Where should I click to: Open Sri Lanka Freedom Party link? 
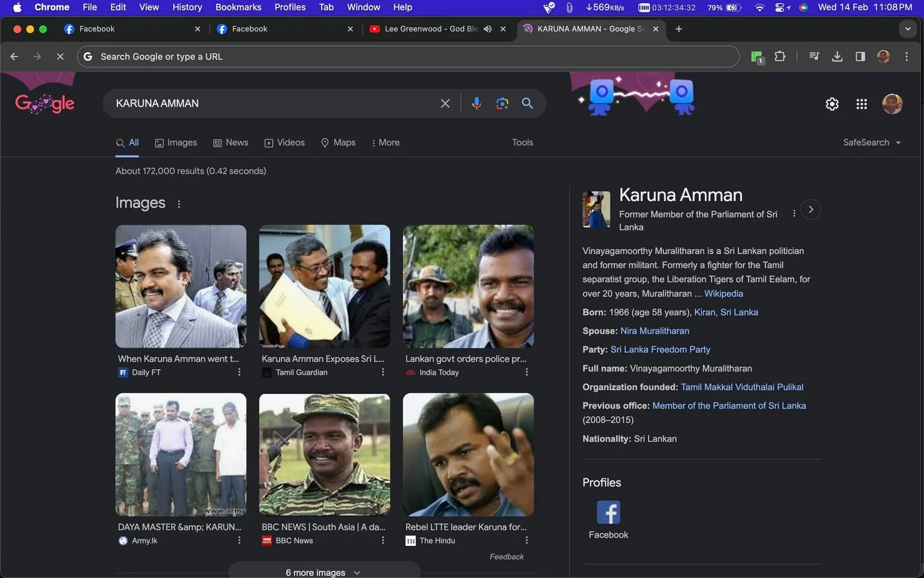click(x=660, y=350)
